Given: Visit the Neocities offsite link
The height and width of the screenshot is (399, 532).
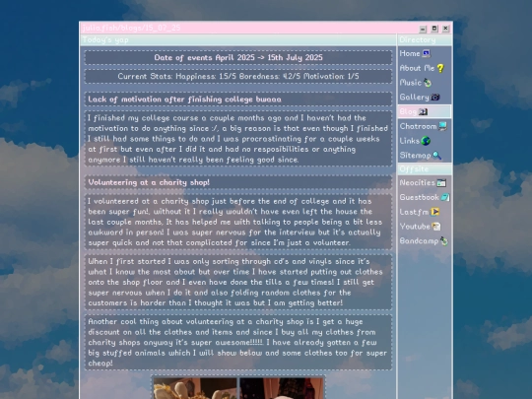Looking at the screenshot, I should (418, 183).
